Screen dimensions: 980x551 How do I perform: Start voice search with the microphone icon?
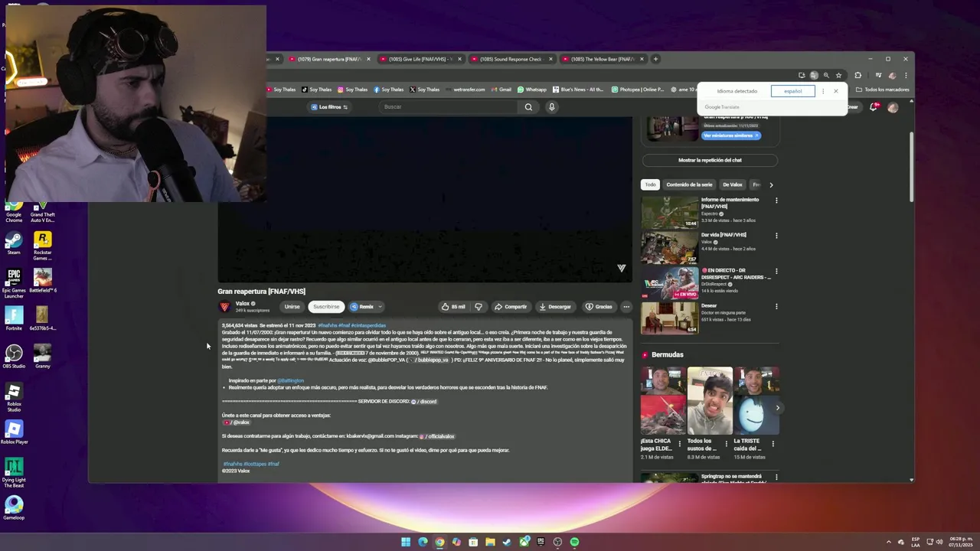[551, 107]
